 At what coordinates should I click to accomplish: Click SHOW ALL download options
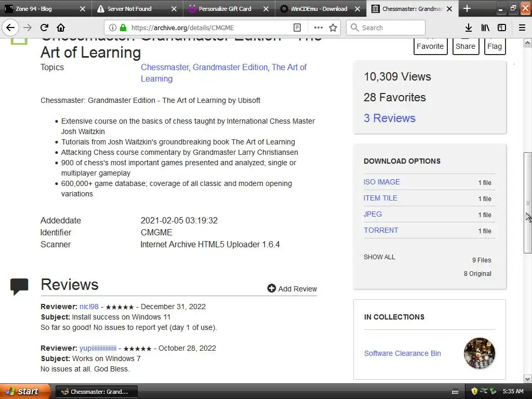[x=379, y=257]
